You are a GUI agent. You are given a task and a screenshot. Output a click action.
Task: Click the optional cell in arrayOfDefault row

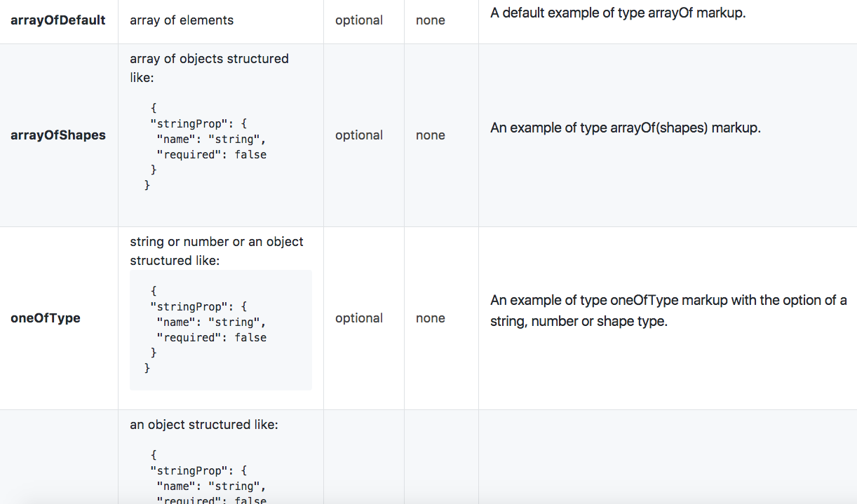(359, 20)
